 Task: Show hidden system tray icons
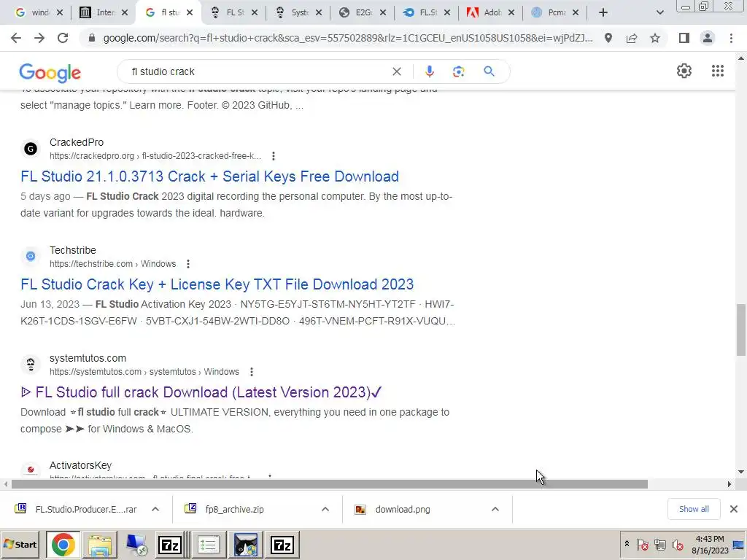point(627,544)
